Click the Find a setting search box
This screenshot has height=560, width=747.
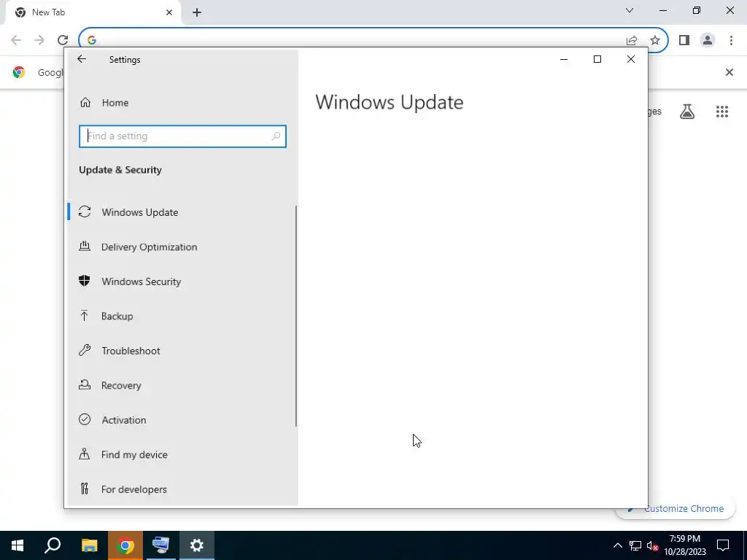click(x=182, y=136)
